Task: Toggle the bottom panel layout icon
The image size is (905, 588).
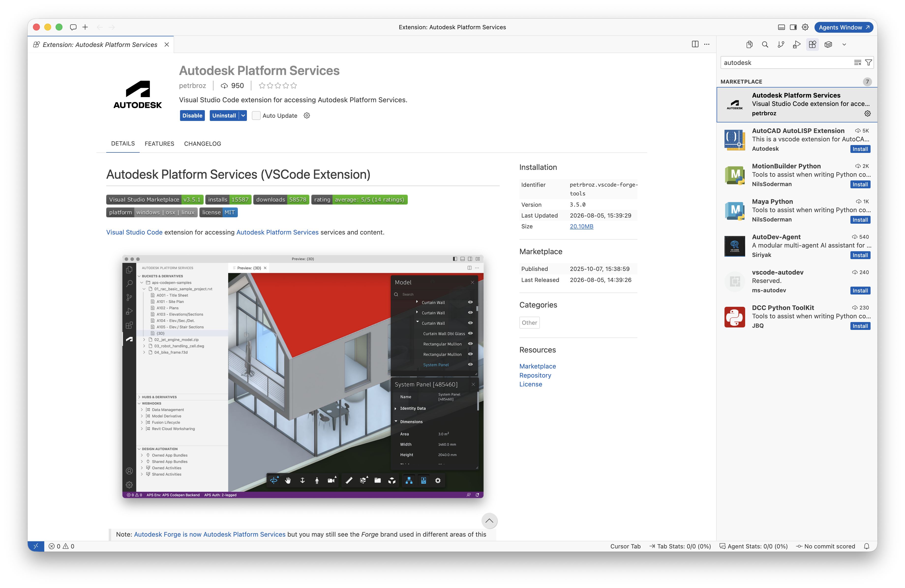Action: pos(781,27)
